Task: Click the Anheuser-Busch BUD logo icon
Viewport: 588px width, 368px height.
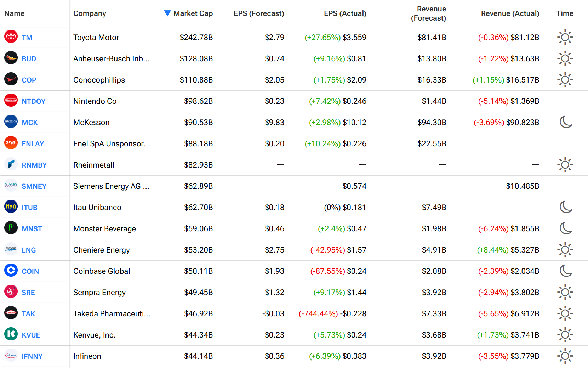Action: coord(11,58)
